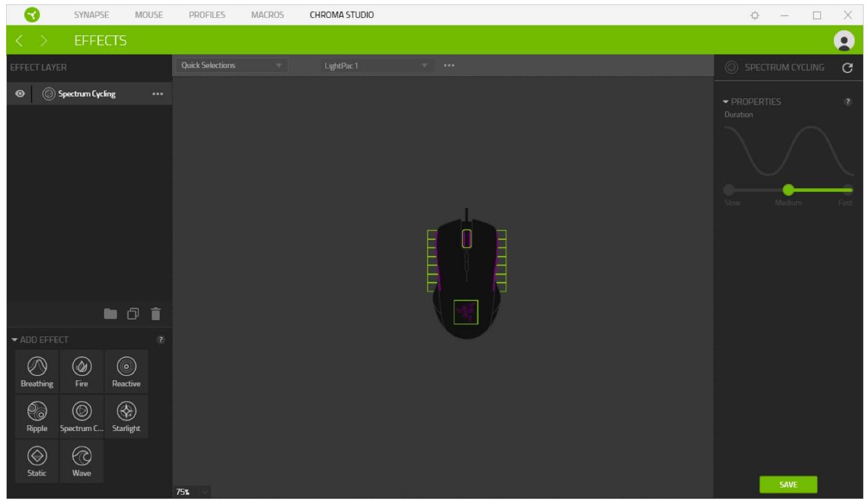Open the Quick Selections dropdown
The width and height of the screenshot is (868, 501).
pos(232,66)
